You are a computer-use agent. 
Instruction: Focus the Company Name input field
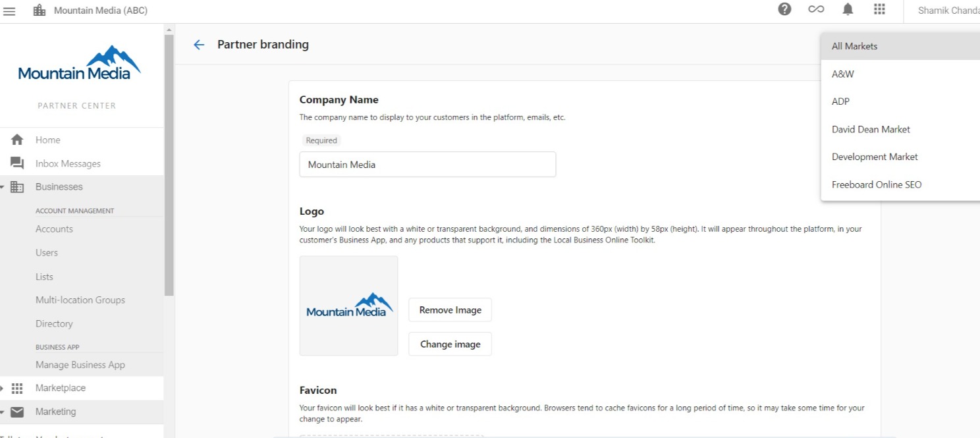[427, 165]
